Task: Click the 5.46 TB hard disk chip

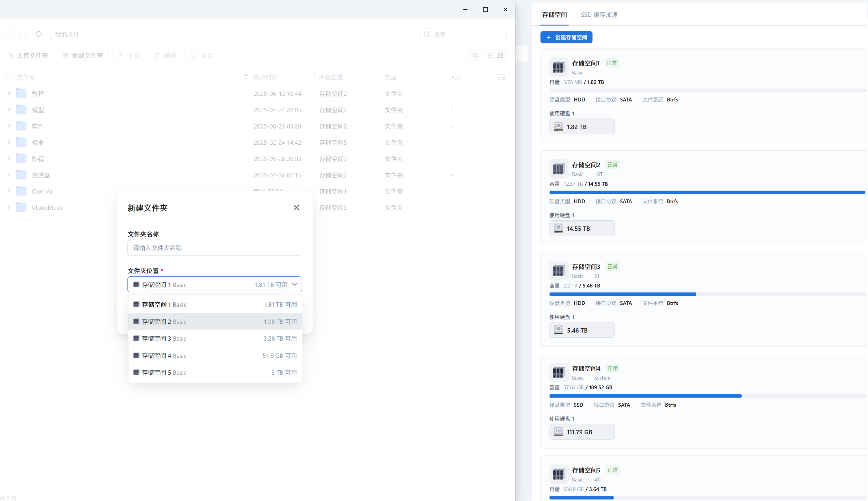Action: [x=582, y=330]
